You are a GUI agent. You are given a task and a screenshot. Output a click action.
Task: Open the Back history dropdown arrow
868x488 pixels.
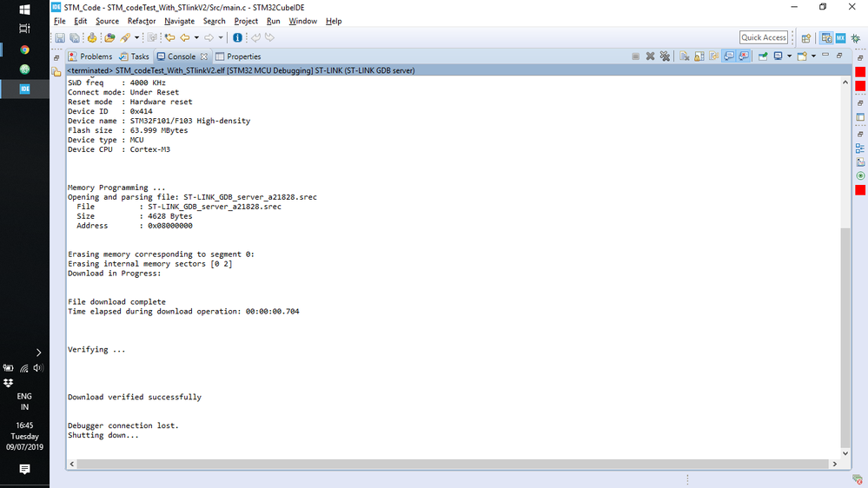coord(196,37)
